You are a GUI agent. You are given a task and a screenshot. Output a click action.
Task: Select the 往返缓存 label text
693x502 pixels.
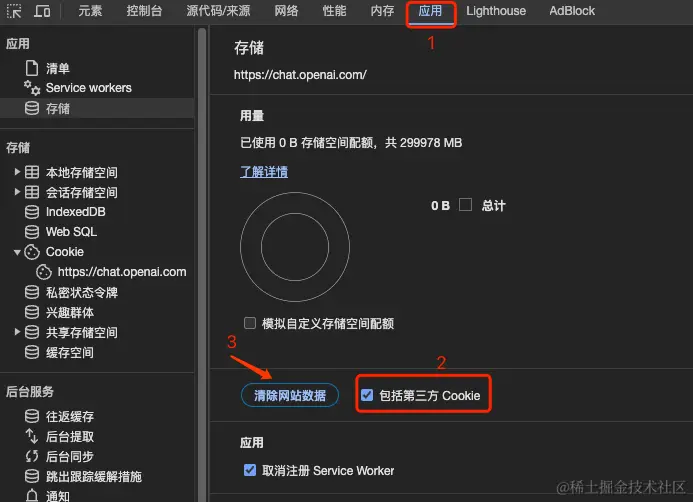tap(70, 416)
